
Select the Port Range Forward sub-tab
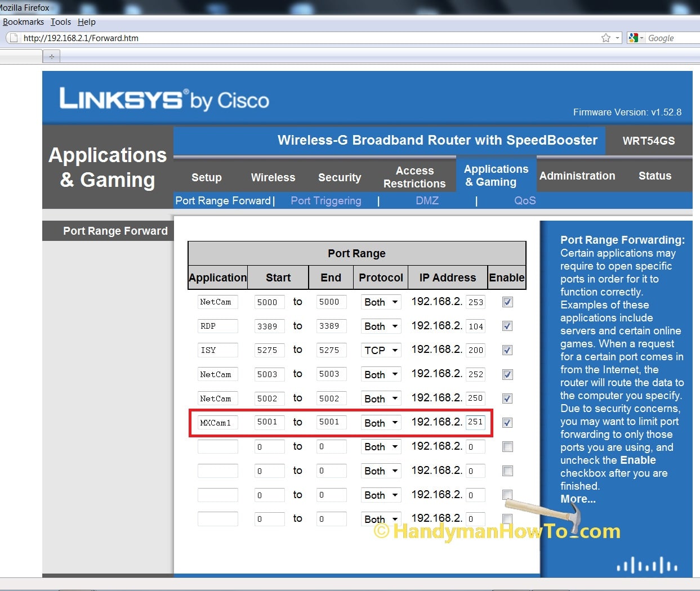[223, 201]
